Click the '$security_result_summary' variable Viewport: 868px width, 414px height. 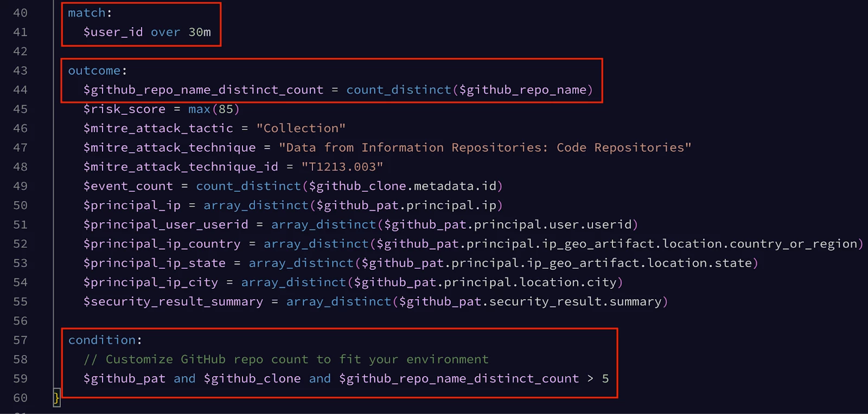pos(173,302)
